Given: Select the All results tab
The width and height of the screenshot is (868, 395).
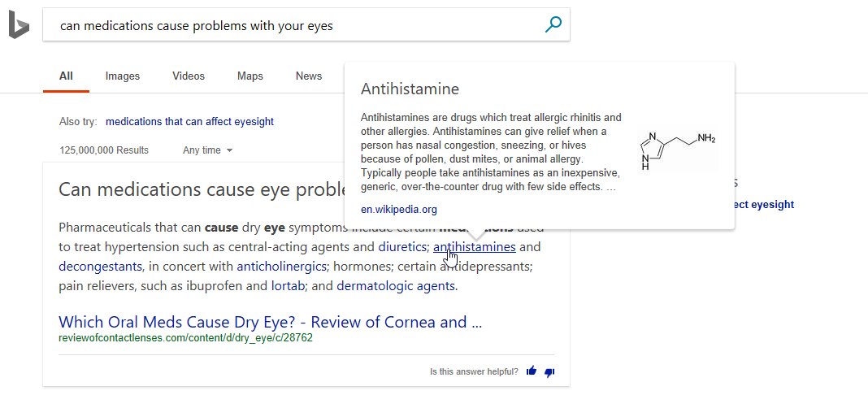Looking at the screenshot, I should [x=66, y=76].
